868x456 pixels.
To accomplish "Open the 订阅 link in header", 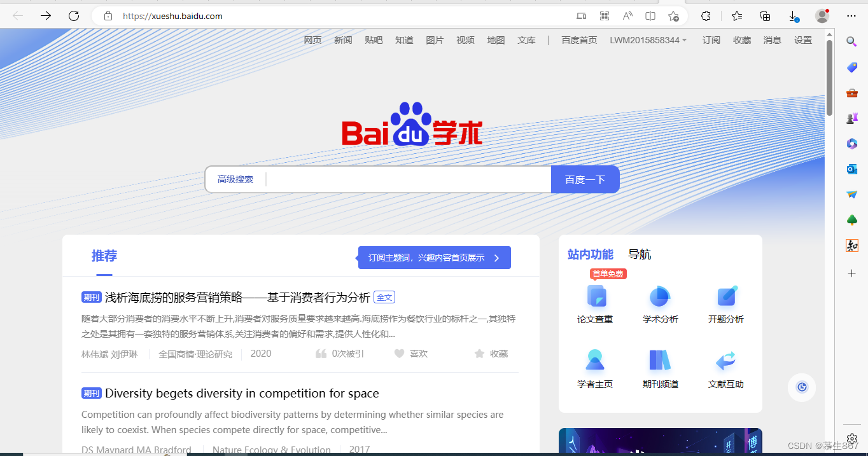I will 711,40.
